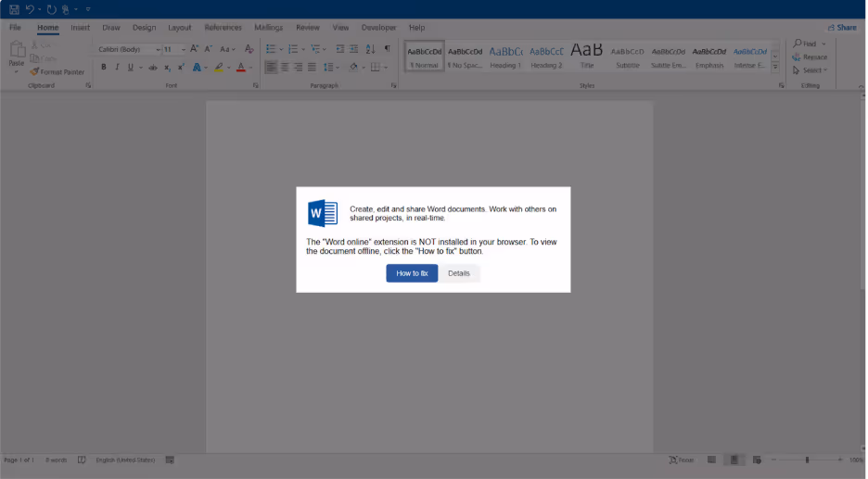The width and height of the screenshot is (868, 479).
Task: Switch to the Design tab
Action: coord(144,27)
